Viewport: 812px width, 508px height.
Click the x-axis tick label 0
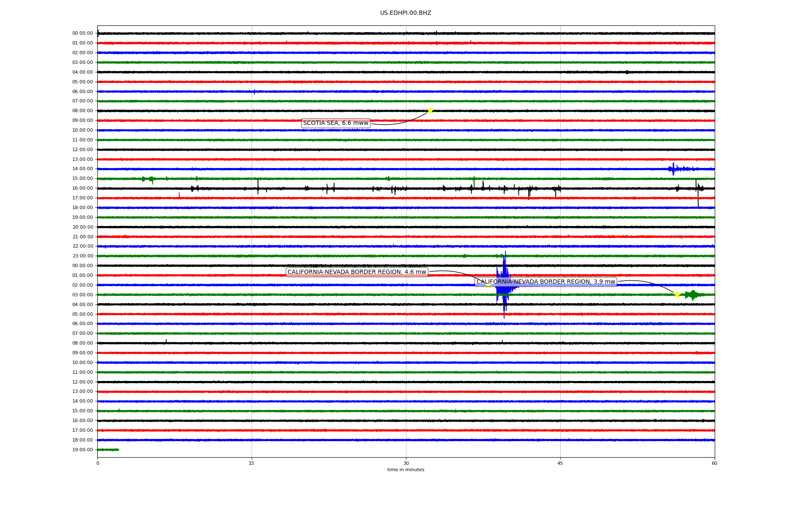pyautogui.click(x=98, y=463)
